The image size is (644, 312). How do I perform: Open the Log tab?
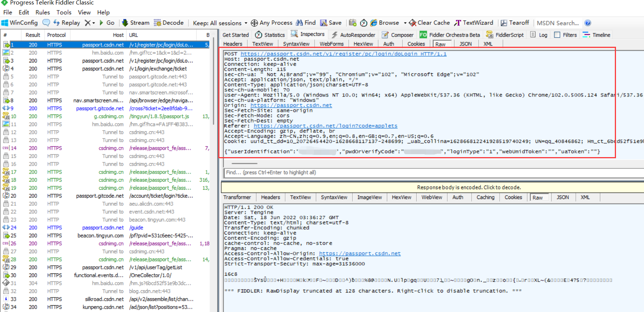click(x=539, y=35)
